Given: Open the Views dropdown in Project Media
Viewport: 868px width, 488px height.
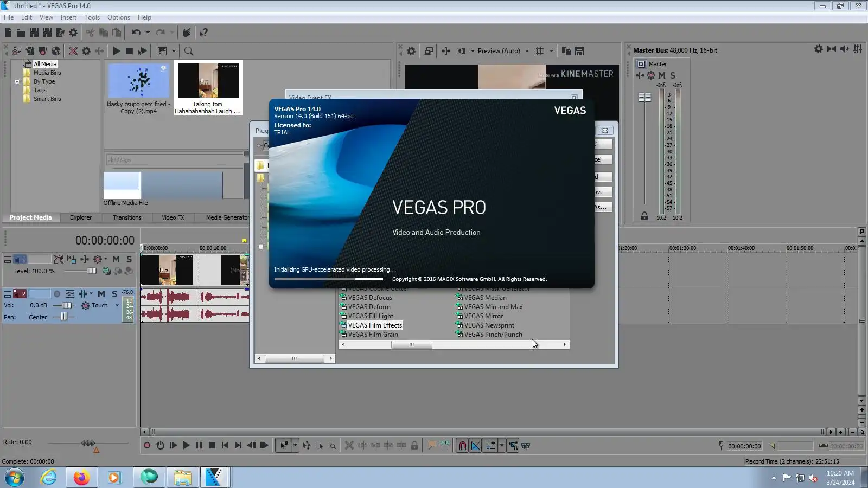Looking at the screenshot, I should point(174,51).
